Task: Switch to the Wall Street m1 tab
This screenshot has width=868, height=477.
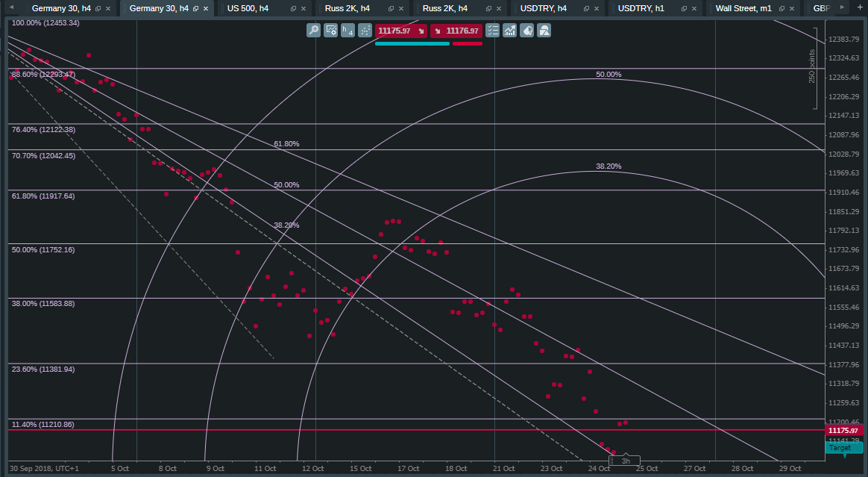Action: tap(746, 8)
